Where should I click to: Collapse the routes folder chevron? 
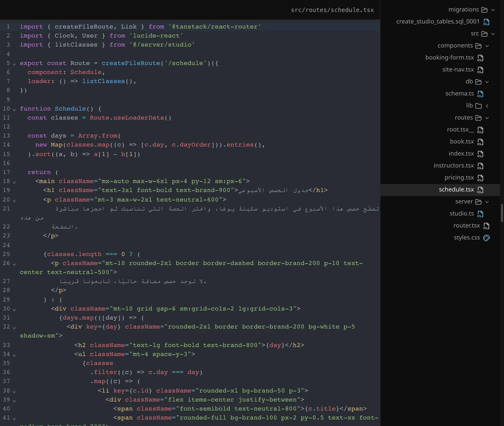click(x=487, y=118)
